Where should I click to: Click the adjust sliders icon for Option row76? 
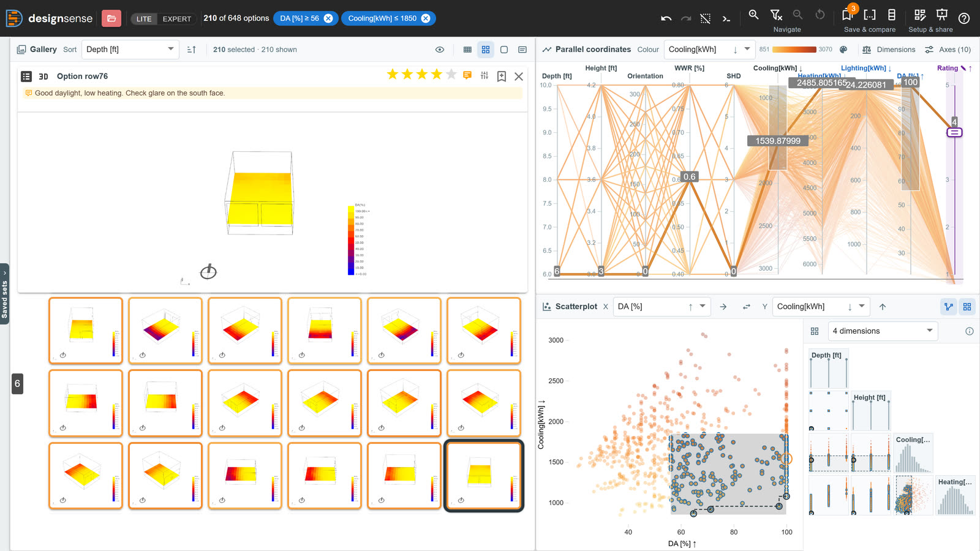pos(484,75)
